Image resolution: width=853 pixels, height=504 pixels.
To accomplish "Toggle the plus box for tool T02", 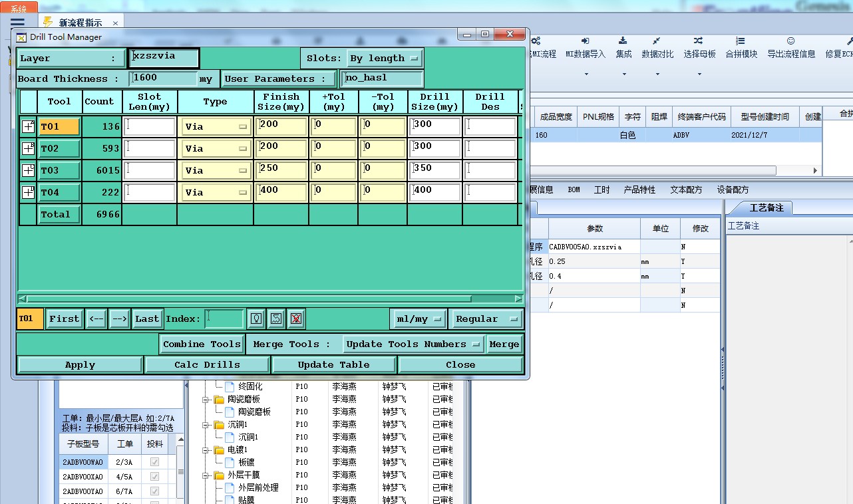I will pos(28,148).
